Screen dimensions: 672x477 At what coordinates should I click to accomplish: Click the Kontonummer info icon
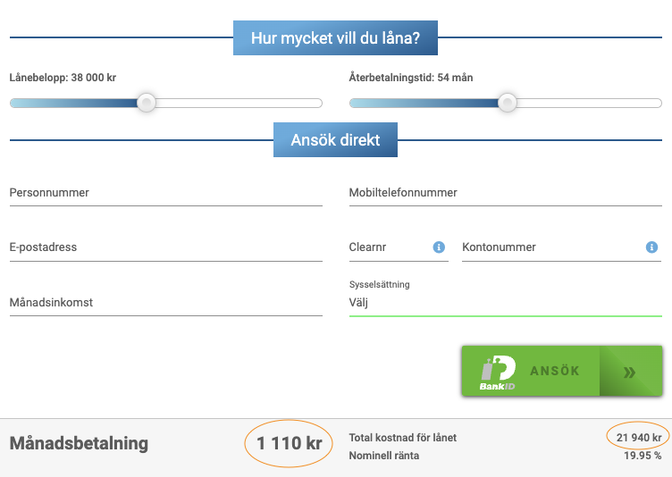[652, 247]
